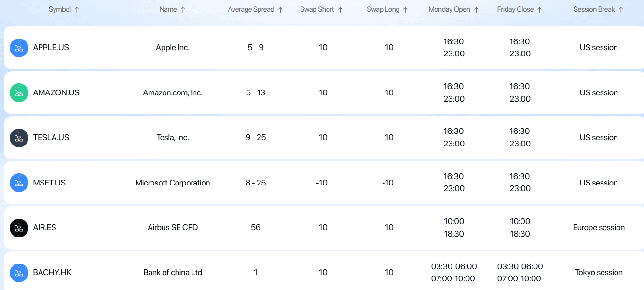This screenshot has height=290, width=644.
Task: Sort the table by Name
Action: 172,9
